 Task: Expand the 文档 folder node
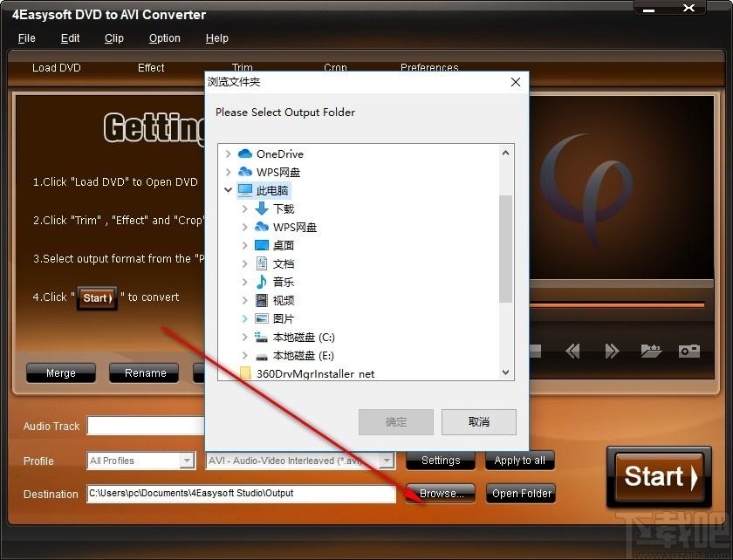[244, 263]
